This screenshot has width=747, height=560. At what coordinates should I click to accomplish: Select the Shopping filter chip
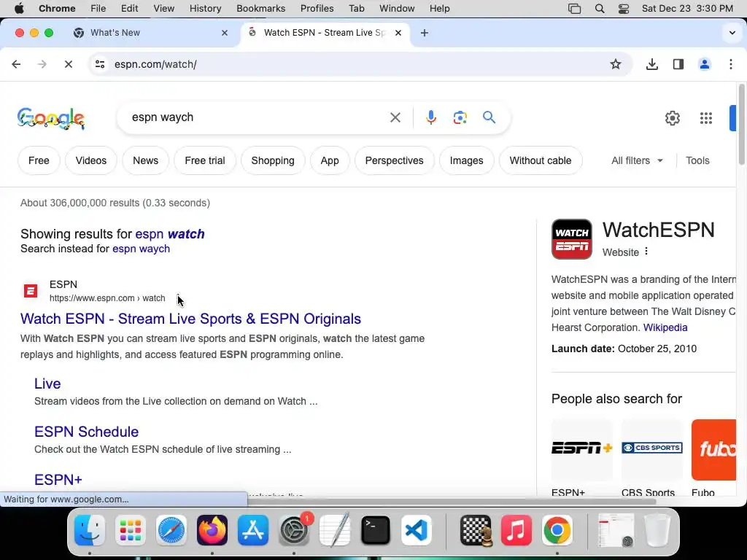pyautogui.click(x=273, y=160)
